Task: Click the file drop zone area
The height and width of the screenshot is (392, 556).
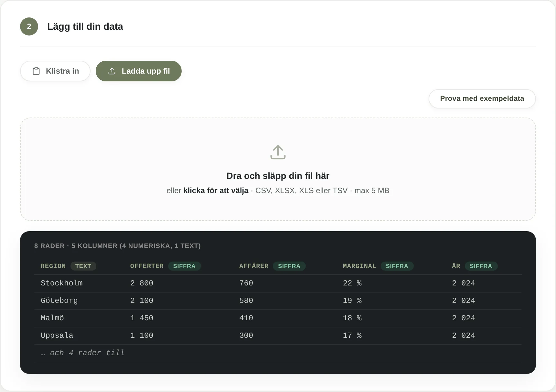Action: click(278, 169)
